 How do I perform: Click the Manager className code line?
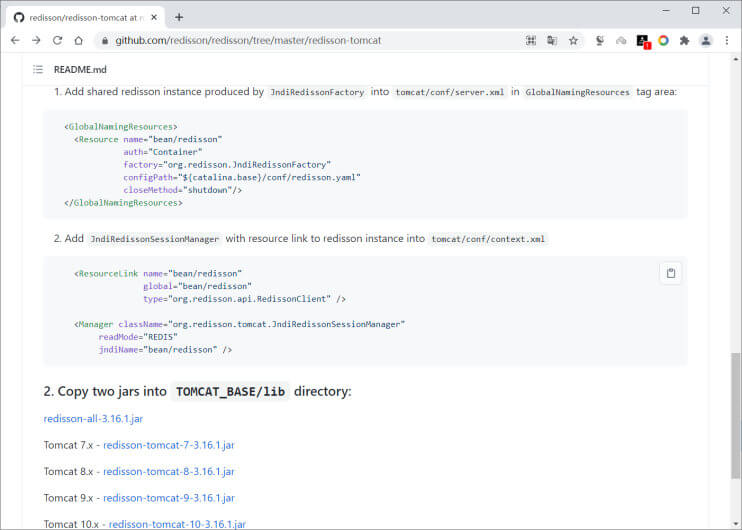[x=239, y=325]
